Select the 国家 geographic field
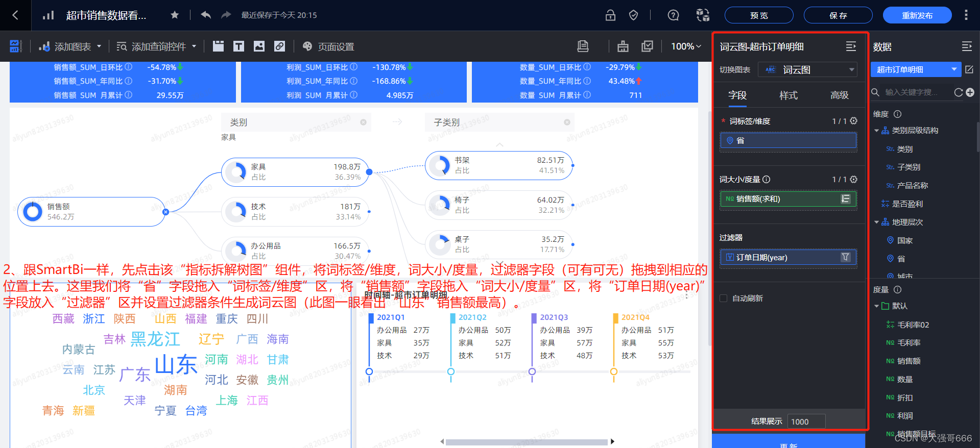This screenshot has height=448, width=980. (904, 240)
